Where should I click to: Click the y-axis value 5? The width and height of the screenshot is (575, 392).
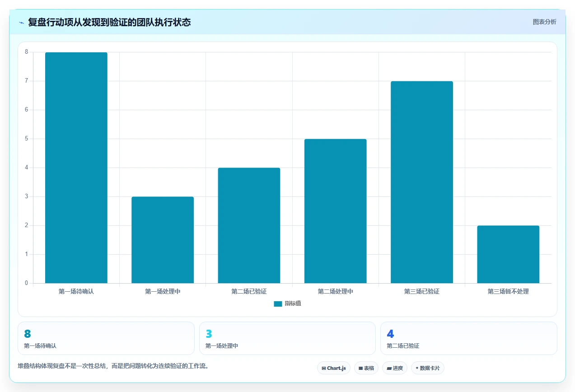click(x=27, y=139)
